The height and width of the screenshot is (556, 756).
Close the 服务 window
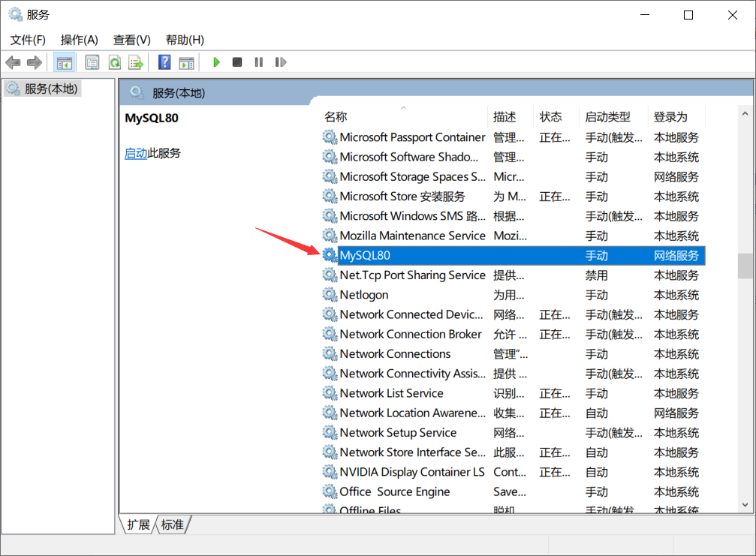(733, 15)
